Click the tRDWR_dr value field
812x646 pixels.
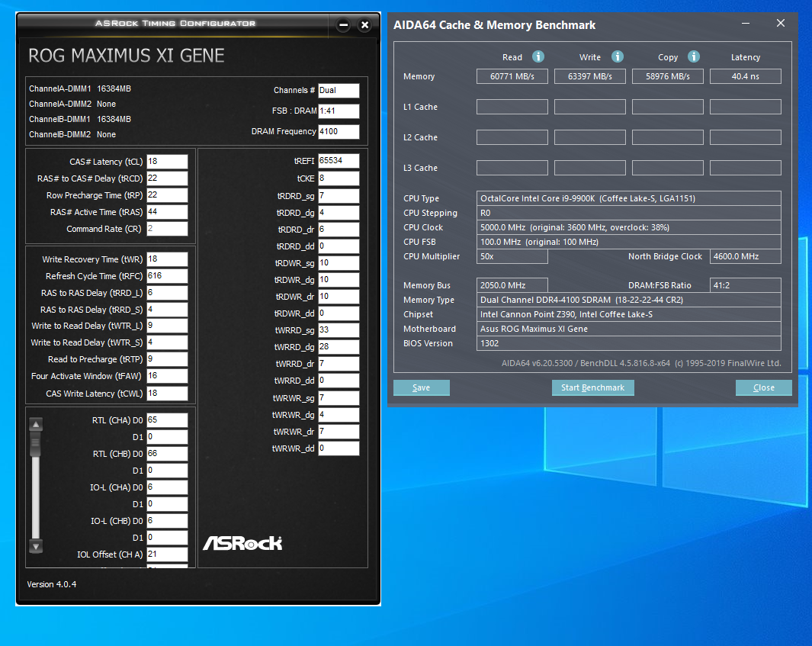339,297
